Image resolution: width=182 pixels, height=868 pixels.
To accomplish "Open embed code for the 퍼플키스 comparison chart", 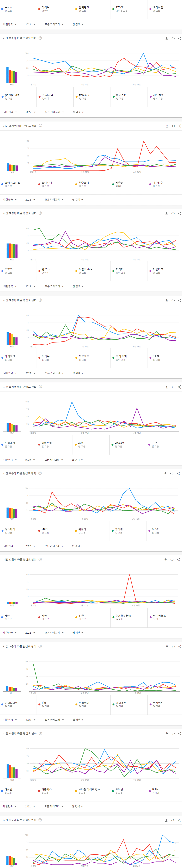I will coord(173,821).
